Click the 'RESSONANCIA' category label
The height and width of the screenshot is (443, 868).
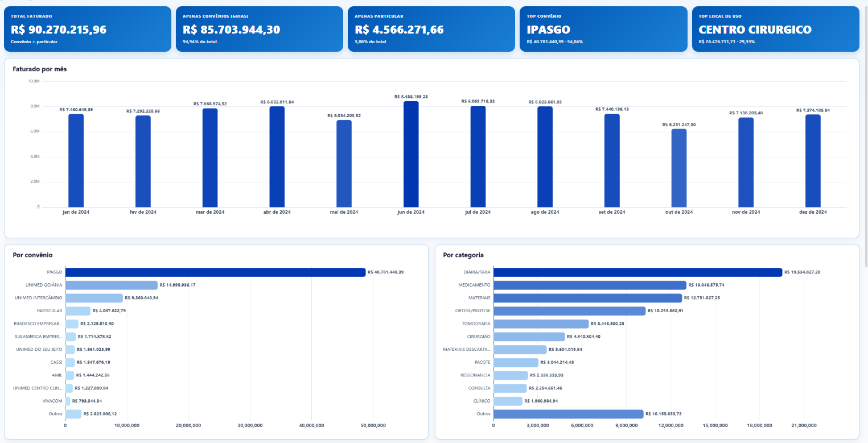[475, 375]
